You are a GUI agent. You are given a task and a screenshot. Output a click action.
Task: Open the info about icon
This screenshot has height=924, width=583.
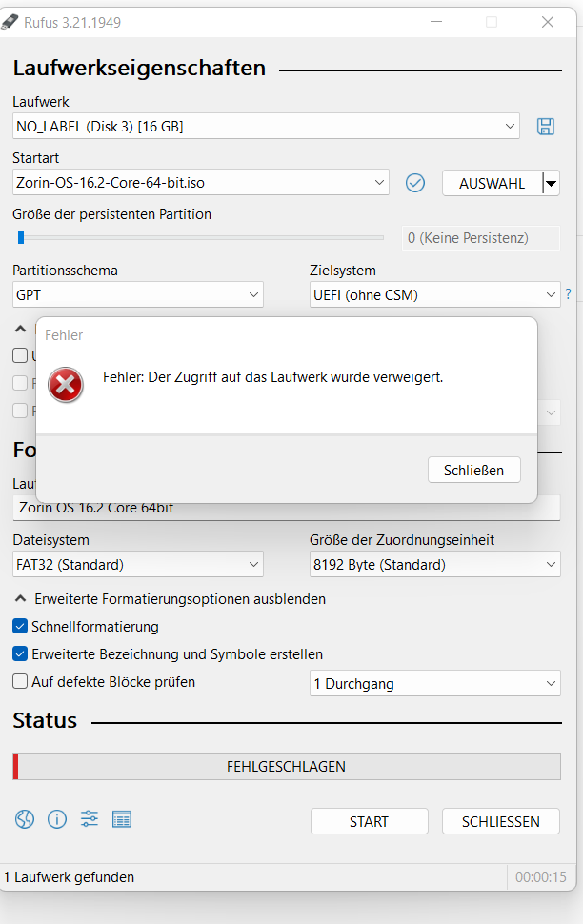pos(57,819)
